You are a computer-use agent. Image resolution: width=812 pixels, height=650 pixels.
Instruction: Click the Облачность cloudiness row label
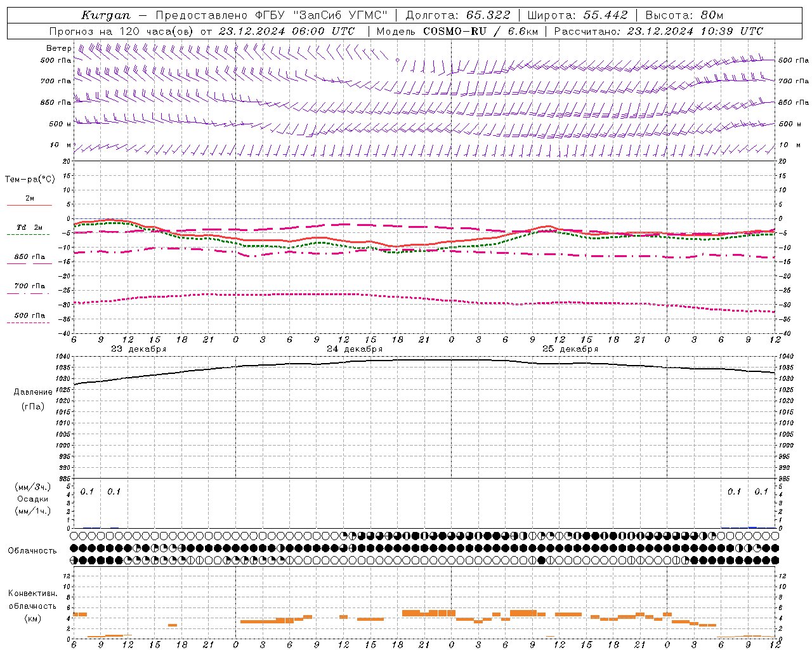click(32, 551)
